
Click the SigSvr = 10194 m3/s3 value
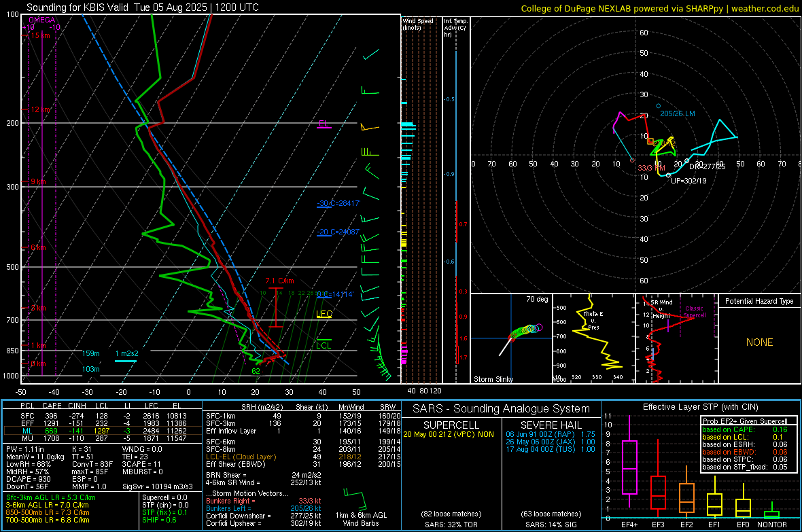(158, 486)
